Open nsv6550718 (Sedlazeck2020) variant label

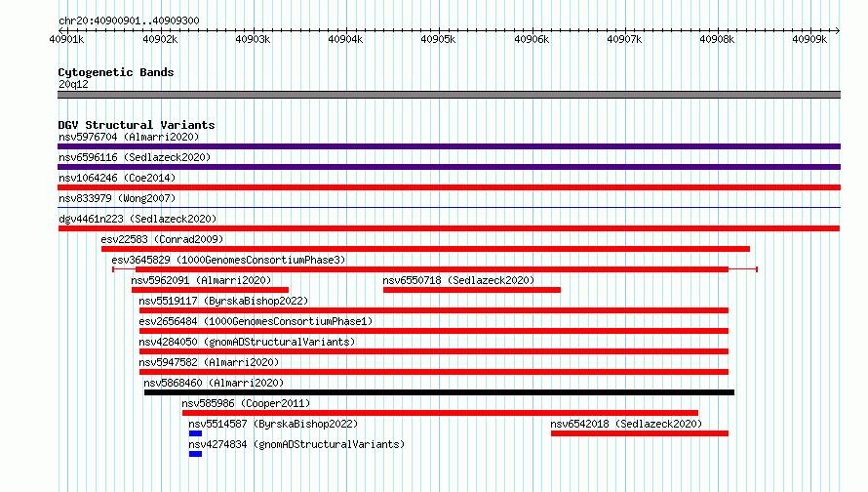tap(458, 280)
